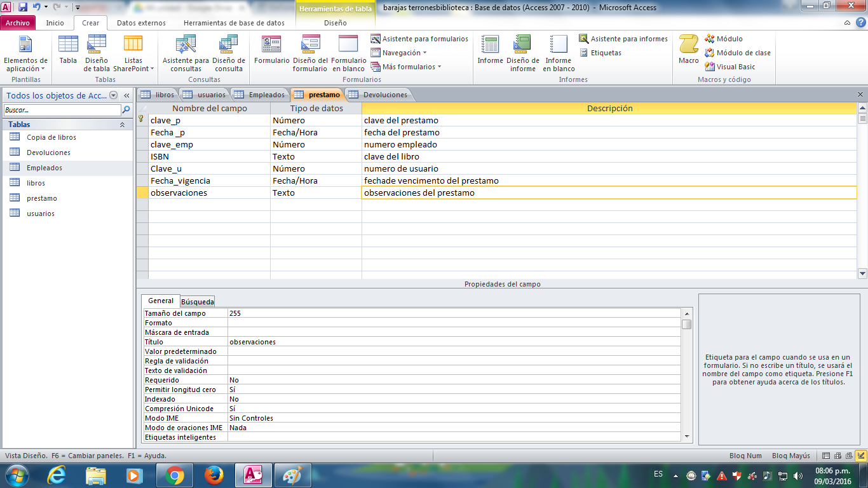Viewport: 868px width, 488px height.
Task: Open the Búsqueda properties tab
Action: click(x=197, y=302)
